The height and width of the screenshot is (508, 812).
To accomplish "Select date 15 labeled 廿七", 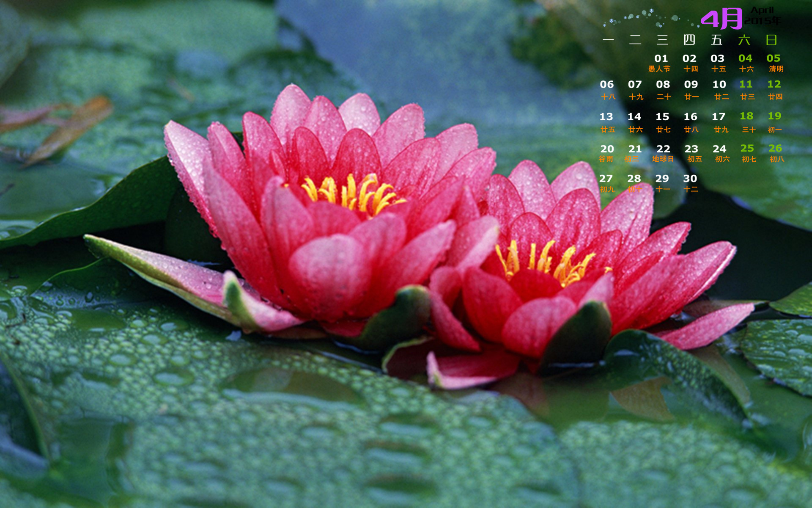I will (x=662, y=117).
